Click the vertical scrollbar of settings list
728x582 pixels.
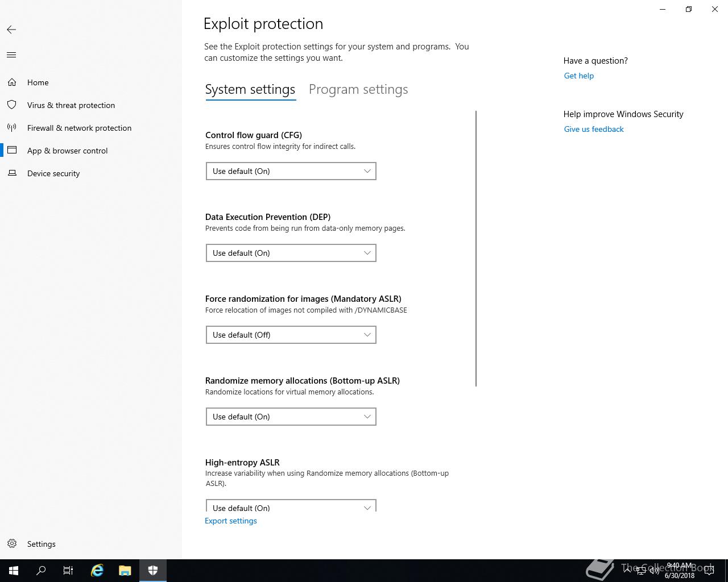point(476,249)
